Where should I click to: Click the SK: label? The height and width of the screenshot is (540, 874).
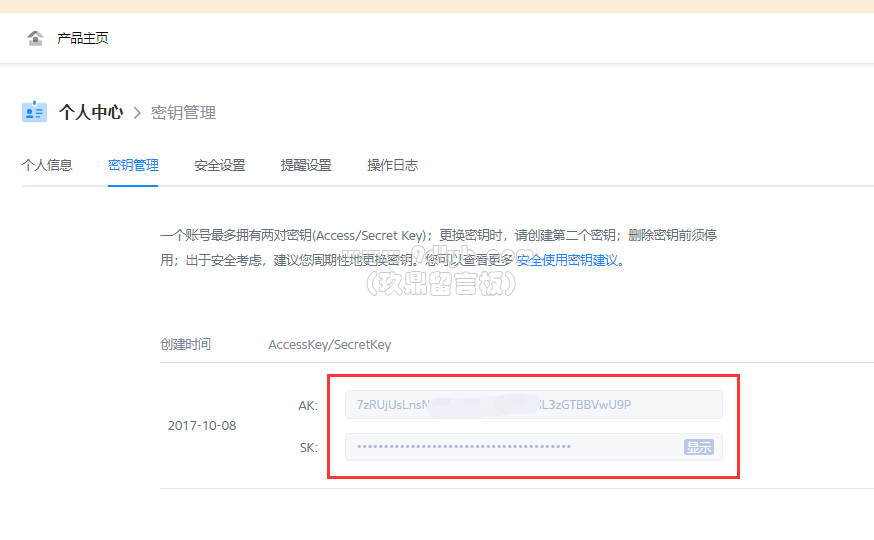click(308, 447)
